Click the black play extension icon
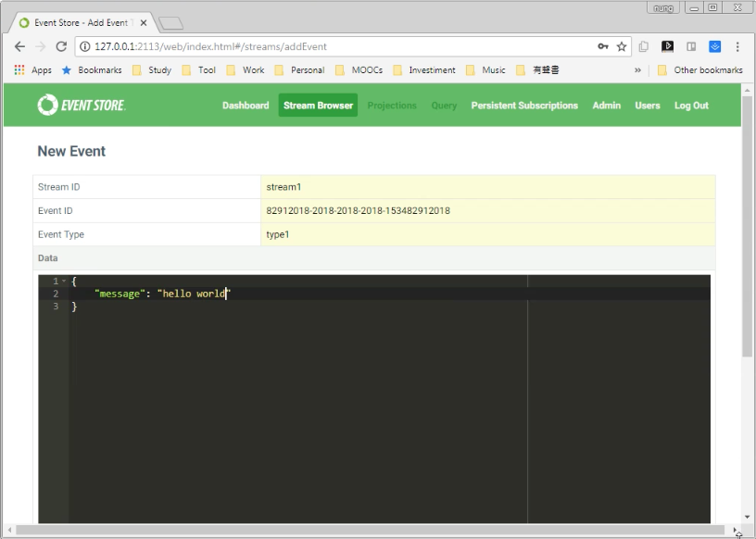Image resolution: width=756 pixels, height=539 pixels. 667,46
